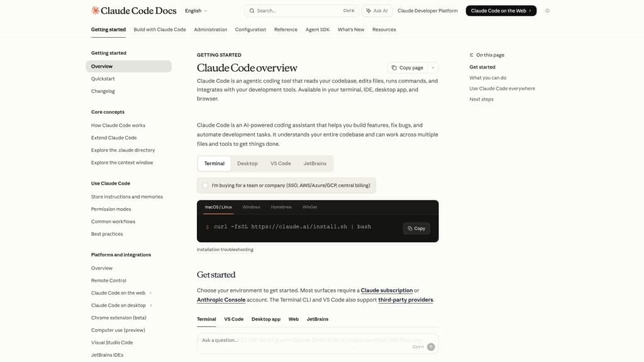644x362 pixels.
Task: Open the Agent SDK nav tab
Action: 318,30
